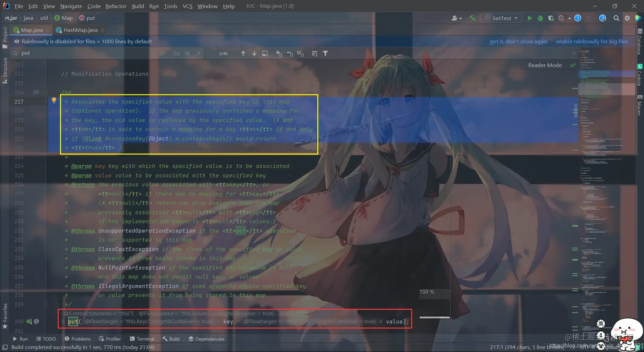644x352 pixels.
Task: Jump to next search occurrence
Action: click(254, 54)
